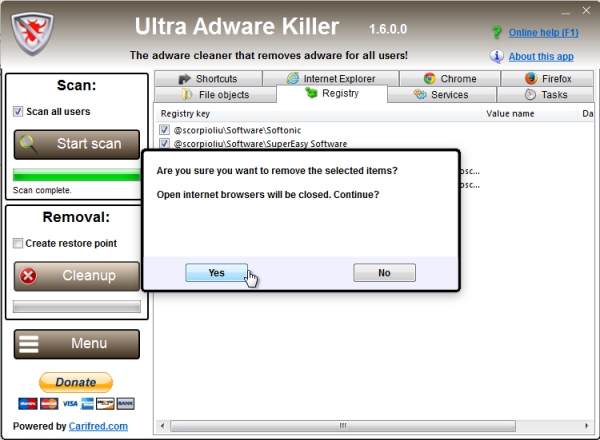The width and height of the screenshot is (600, 440).
Task: Cancel removal with the No button
Action: (385, 273)
